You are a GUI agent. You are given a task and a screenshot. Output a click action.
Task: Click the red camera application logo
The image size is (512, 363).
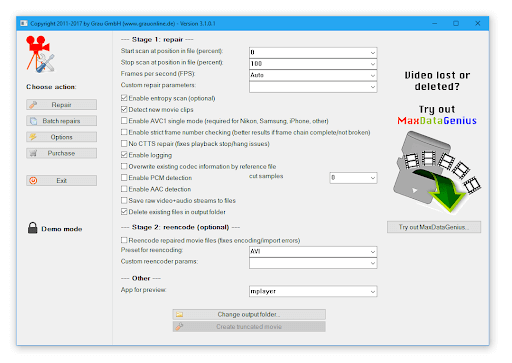click(40, 54)
